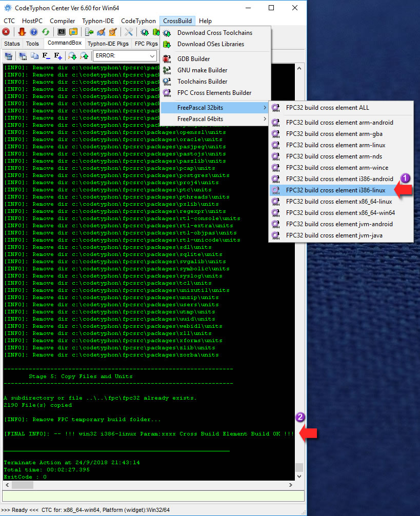The height and width of the screenshot is (516, 420).
Task: Run FPC32 build cross element arm-android
Action: tap(341, 123)
